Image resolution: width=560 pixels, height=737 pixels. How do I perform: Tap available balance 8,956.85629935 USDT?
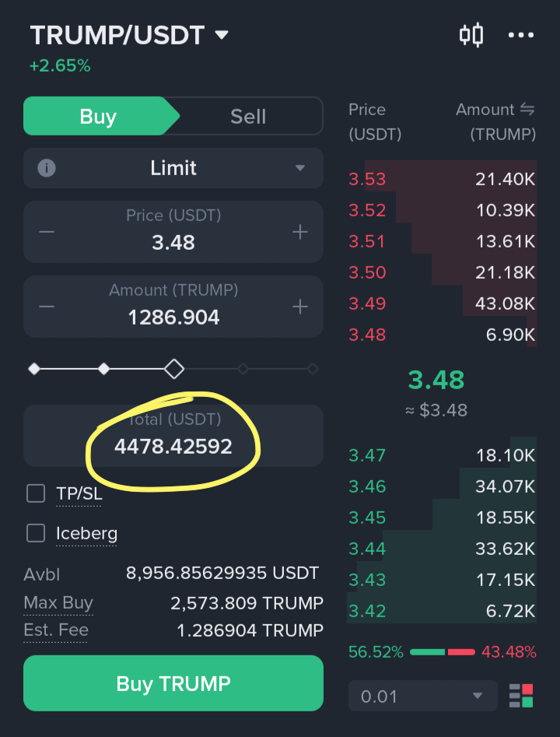click(222, 573)
